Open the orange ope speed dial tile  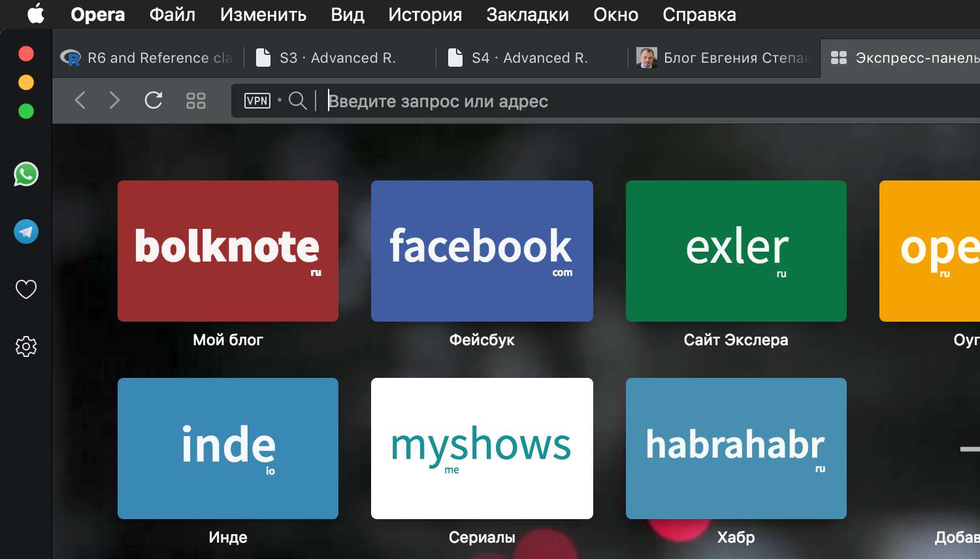(x=930, y=251)
